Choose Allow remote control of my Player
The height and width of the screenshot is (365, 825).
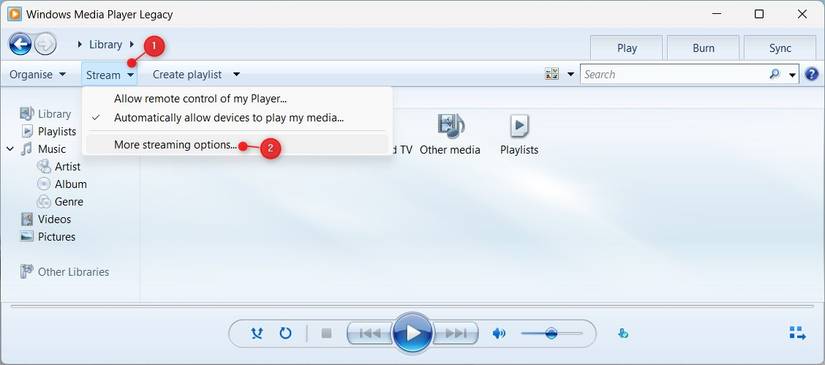[x=237, y=99]
